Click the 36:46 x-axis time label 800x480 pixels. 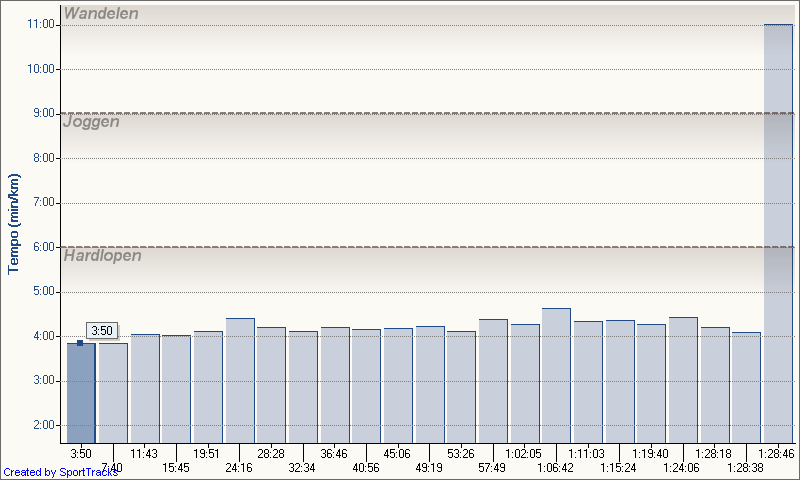(x=334, y=453)
